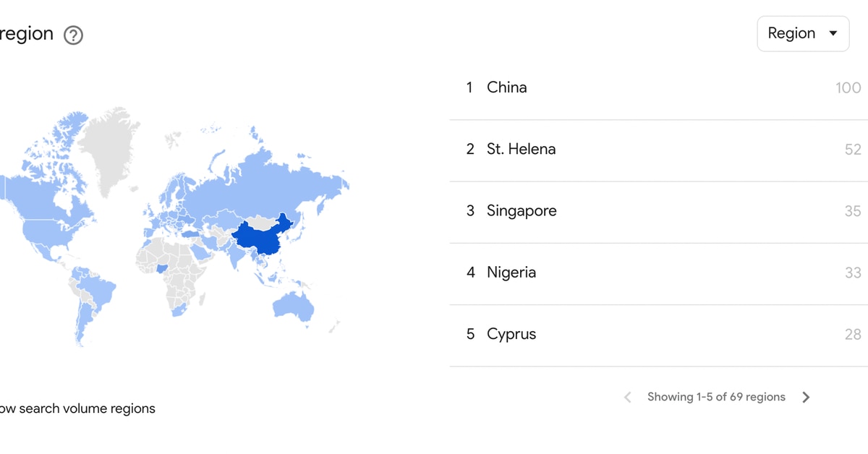Click dark blue China on the world map
868x454 pixels.
click(262, 239)
